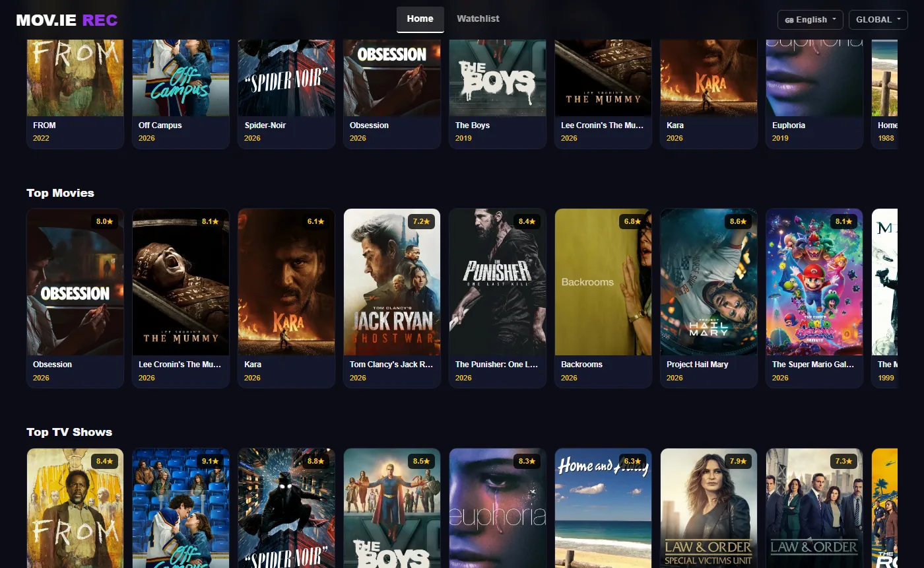Open Off Campus poster in Top TV Shows
The width and height of the screenshot is (924, 568).
coord(181,509)
